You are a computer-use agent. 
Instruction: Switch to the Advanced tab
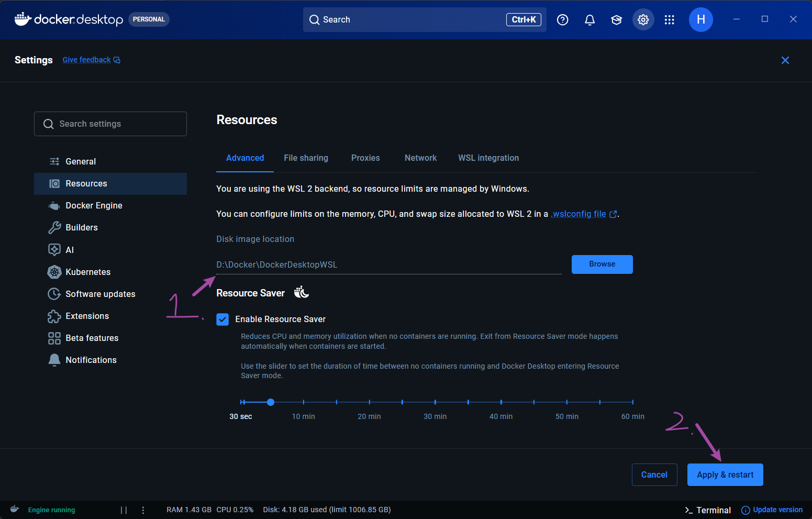pyautogui.click(x=245, y=158)
